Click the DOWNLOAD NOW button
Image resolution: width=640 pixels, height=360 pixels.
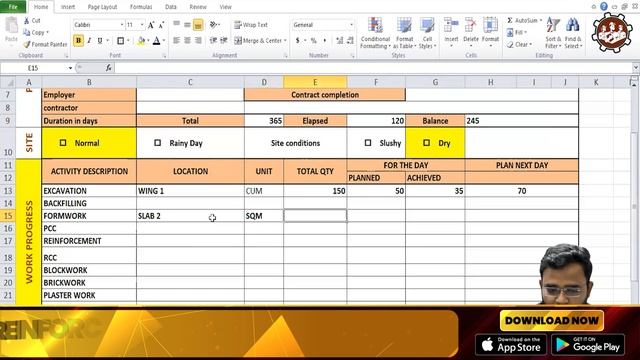tap(552, 320)
